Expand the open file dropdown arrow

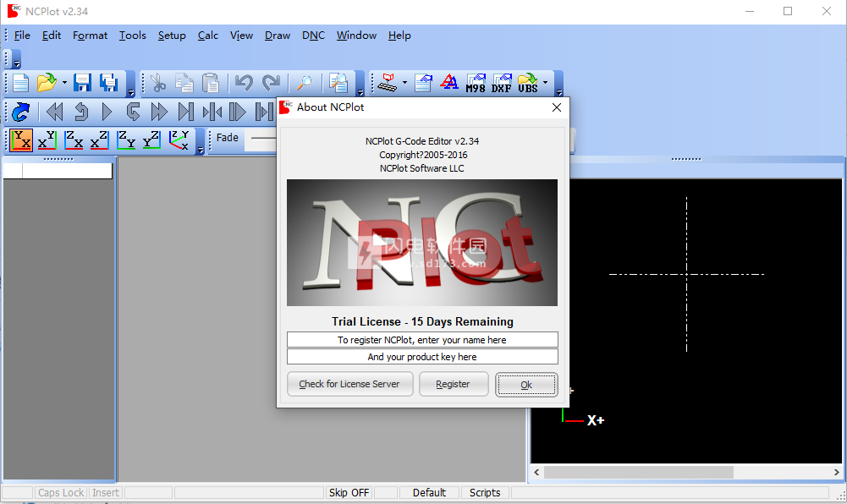[x=64, y=83]
